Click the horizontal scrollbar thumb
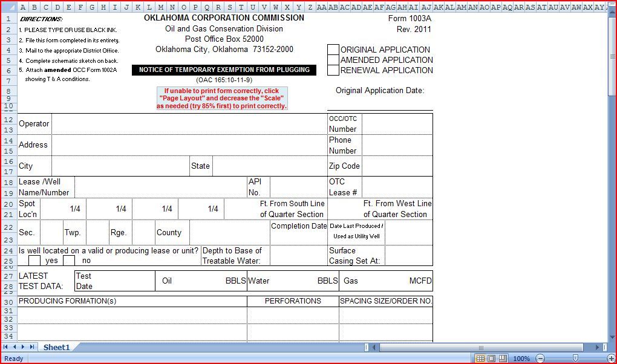Image resolution: width=617 pixels, height=364 pixels. coord(481,348)
